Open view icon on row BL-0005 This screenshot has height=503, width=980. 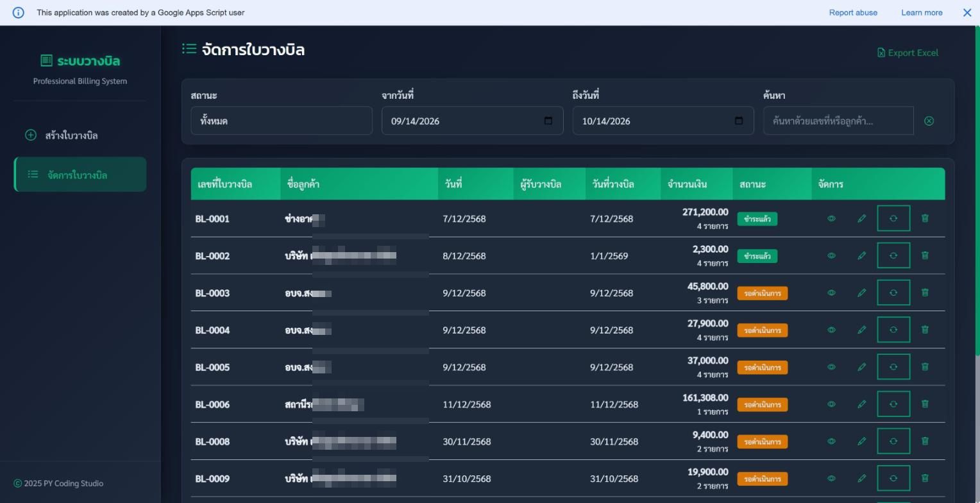[831, 367]
